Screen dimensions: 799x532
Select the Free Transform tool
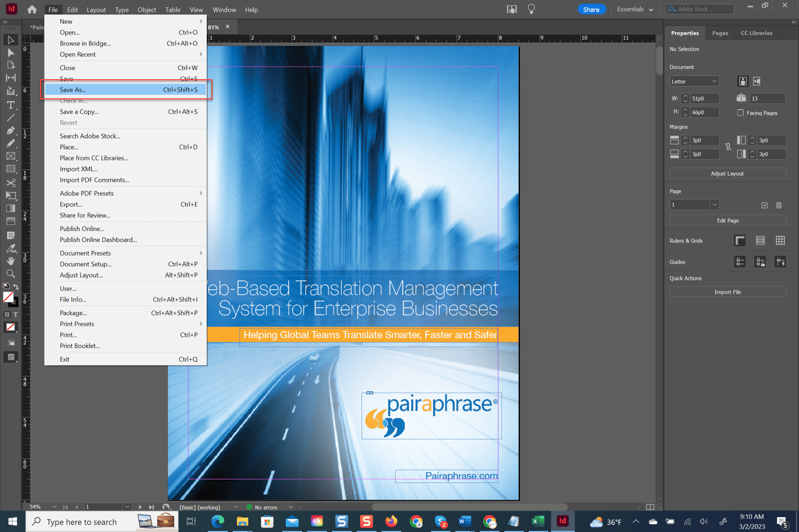pos(11,195)
